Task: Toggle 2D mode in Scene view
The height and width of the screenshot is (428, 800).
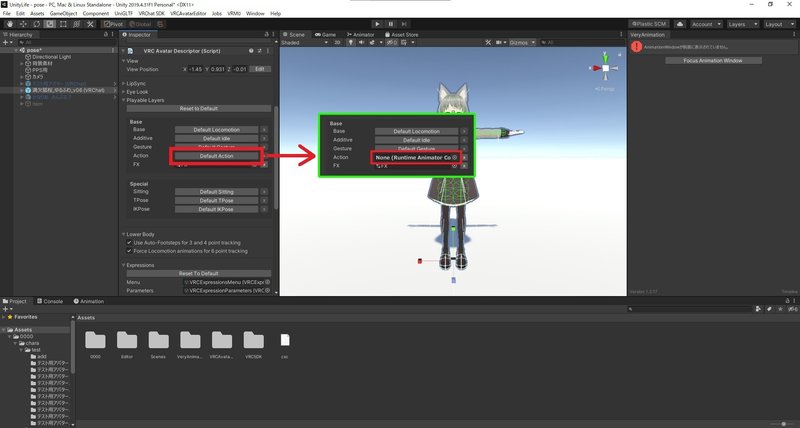Action: click(337, 42)
